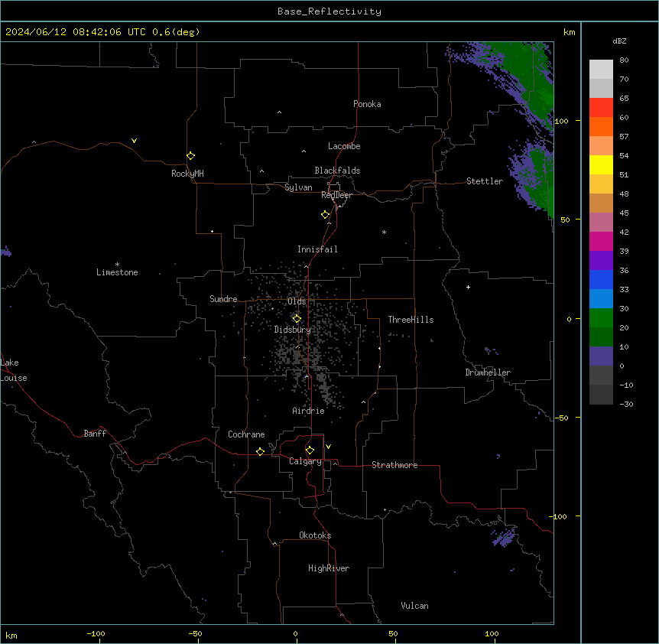
Task: Click the Calgary label
Action: (306, 461)
